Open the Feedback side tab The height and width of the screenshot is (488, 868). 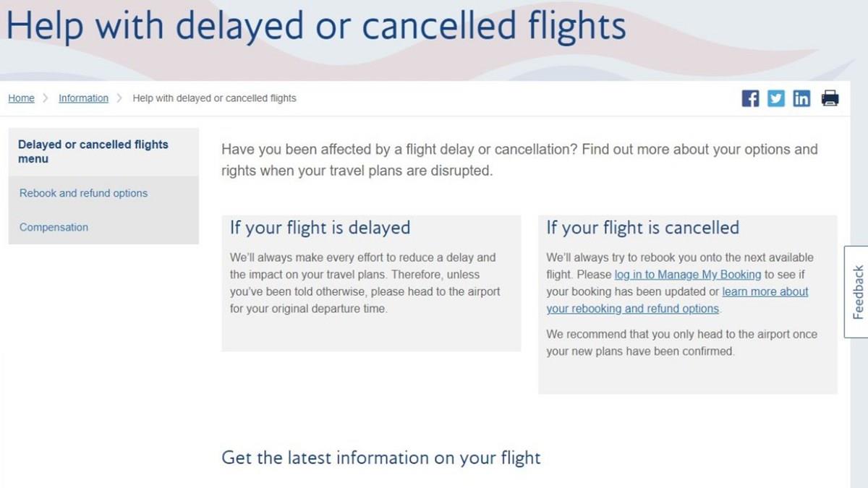coord(857,292)
